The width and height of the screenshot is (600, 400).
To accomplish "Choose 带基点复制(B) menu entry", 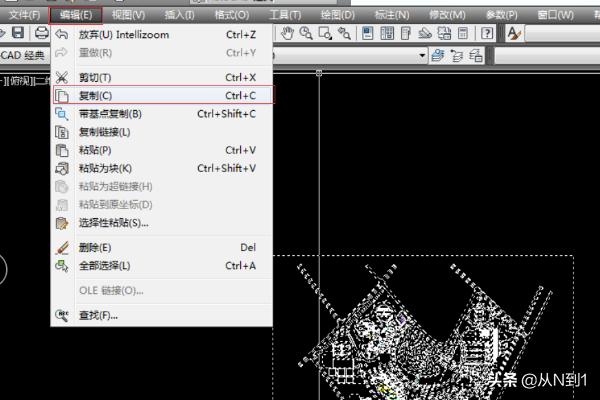I will point(162,114).
